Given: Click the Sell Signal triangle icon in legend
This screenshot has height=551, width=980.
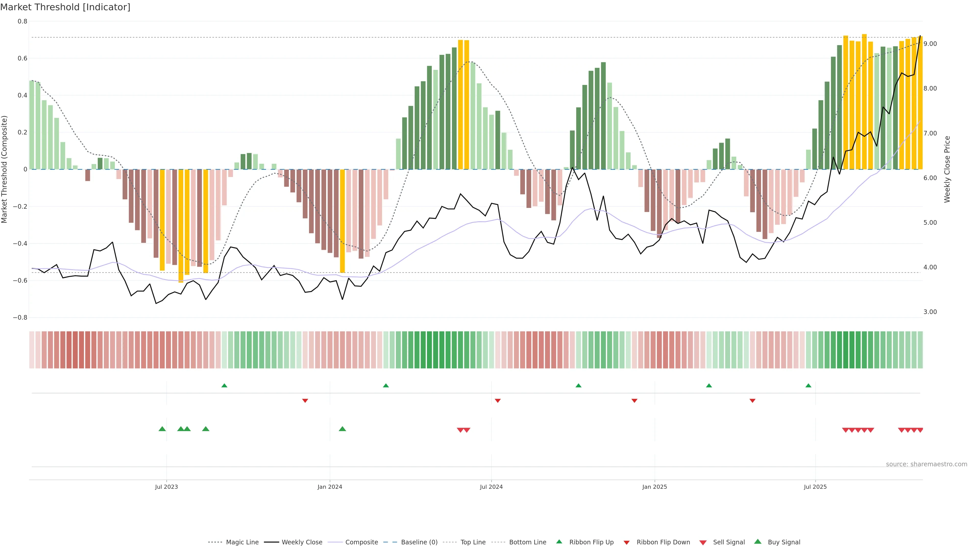Looking at the screenshot, I should click(x=703, y=542).
